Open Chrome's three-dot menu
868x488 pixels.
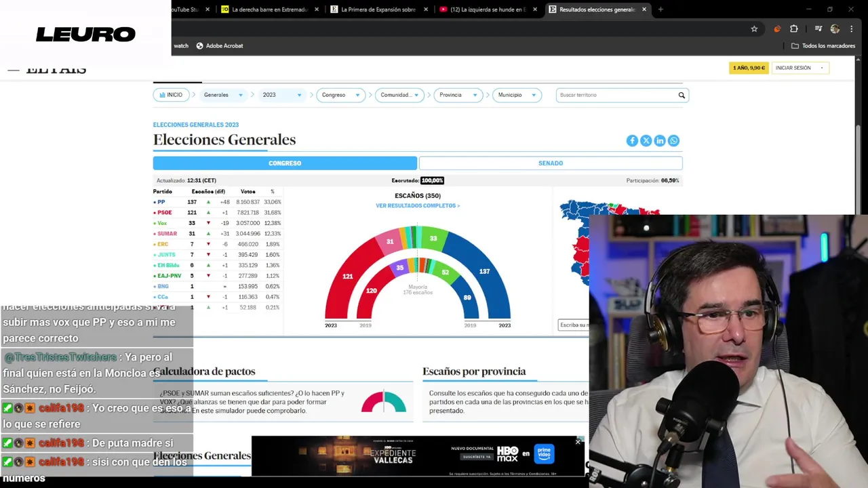tap(851, 28)
